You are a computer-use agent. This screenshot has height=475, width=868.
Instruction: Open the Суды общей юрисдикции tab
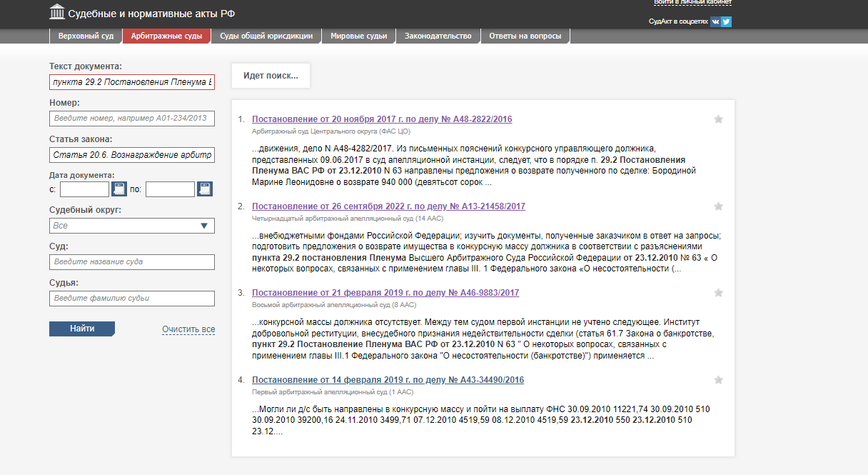[x=266, y=36]
